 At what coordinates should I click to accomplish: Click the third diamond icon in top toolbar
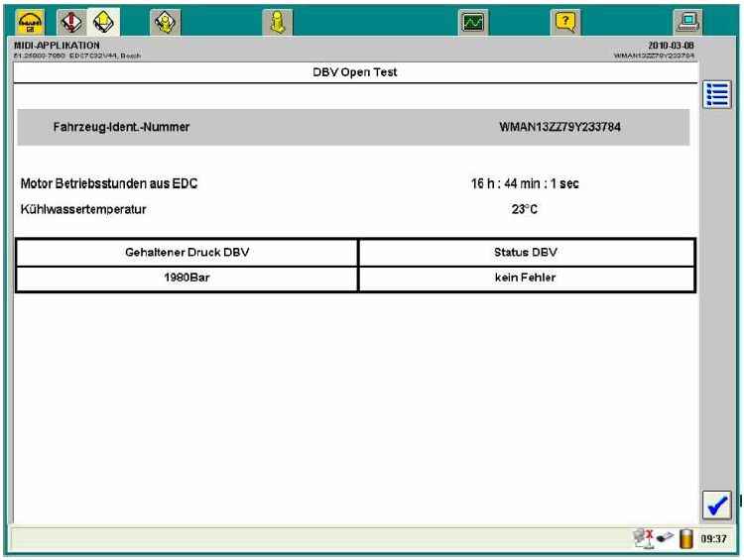[x=163, y=17]
